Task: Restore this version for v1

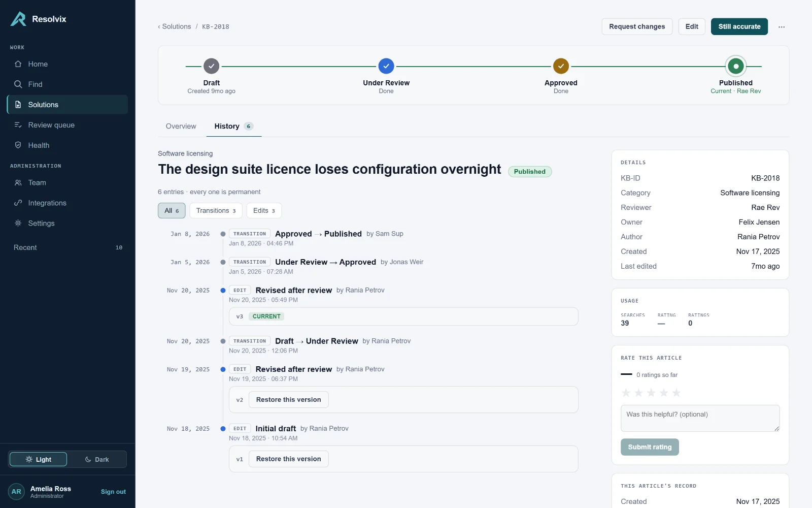Action: click(x=289, y=459)
